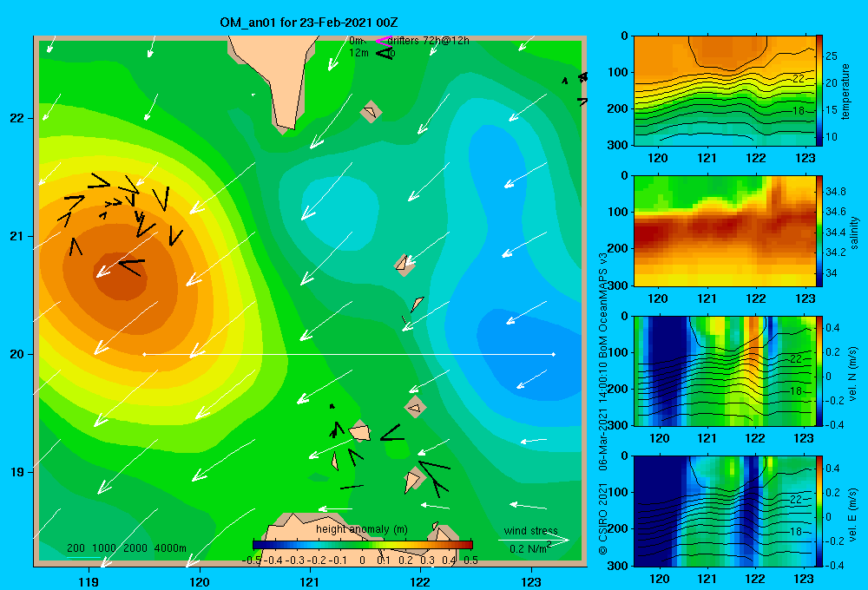Click the 'drifters 72h@12h' legend text
The width and height of the screenshot is (868, 590).
click(429, 41)
